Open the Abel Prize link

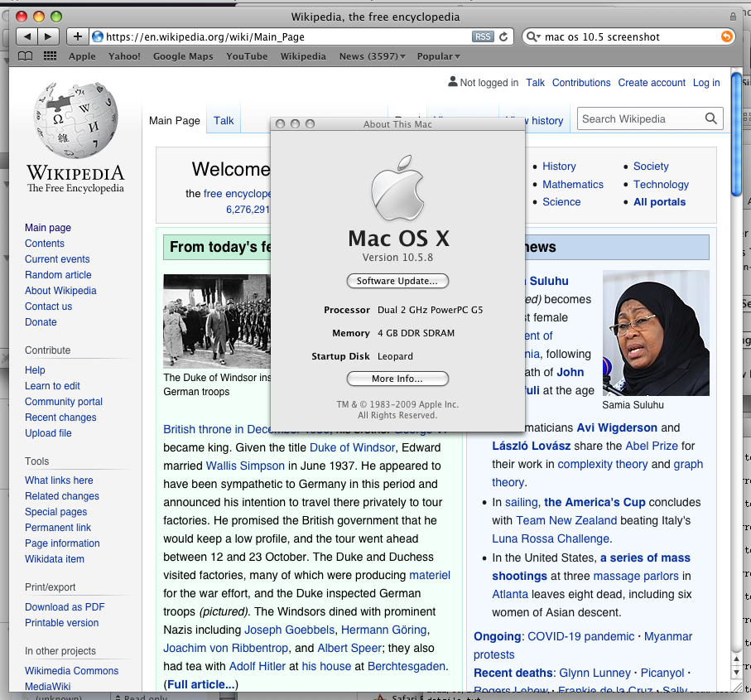click(x=652, y=446)
